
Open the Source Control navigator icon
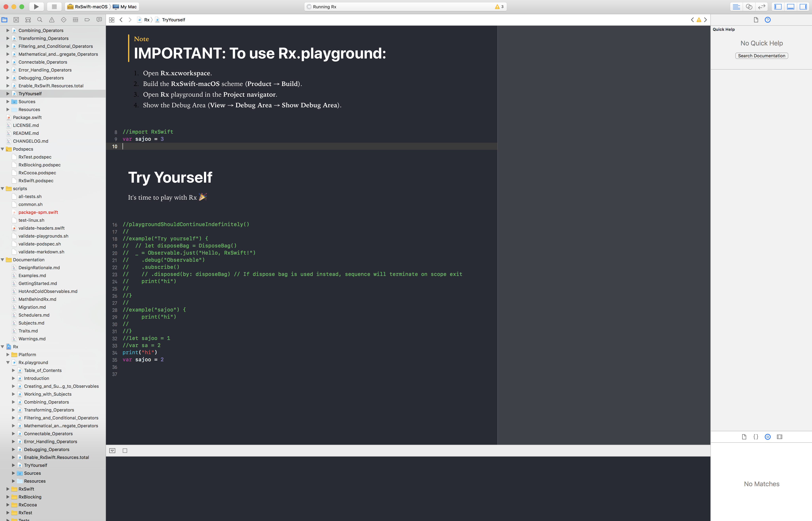click(x=16, y=20)
